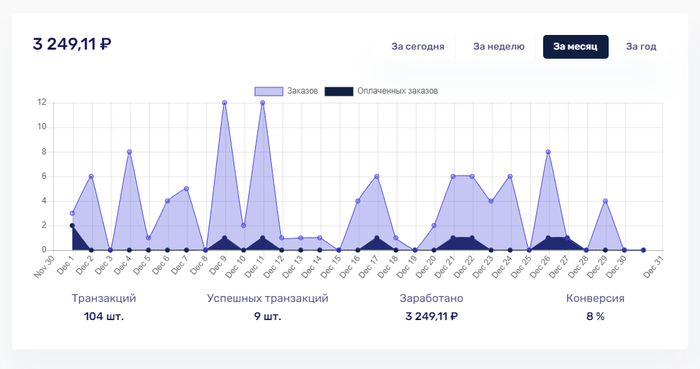Click the 12 y-axis label

pos(42,102)
